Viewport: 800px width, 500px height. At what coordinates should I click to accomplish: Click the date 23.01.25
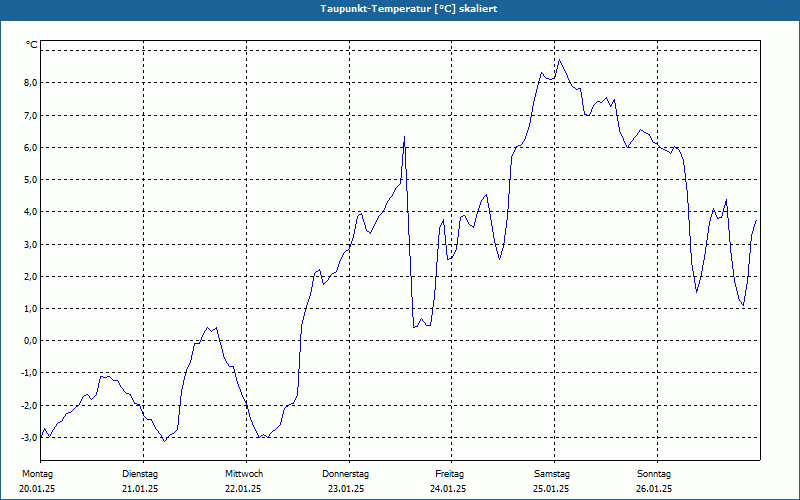346,489
